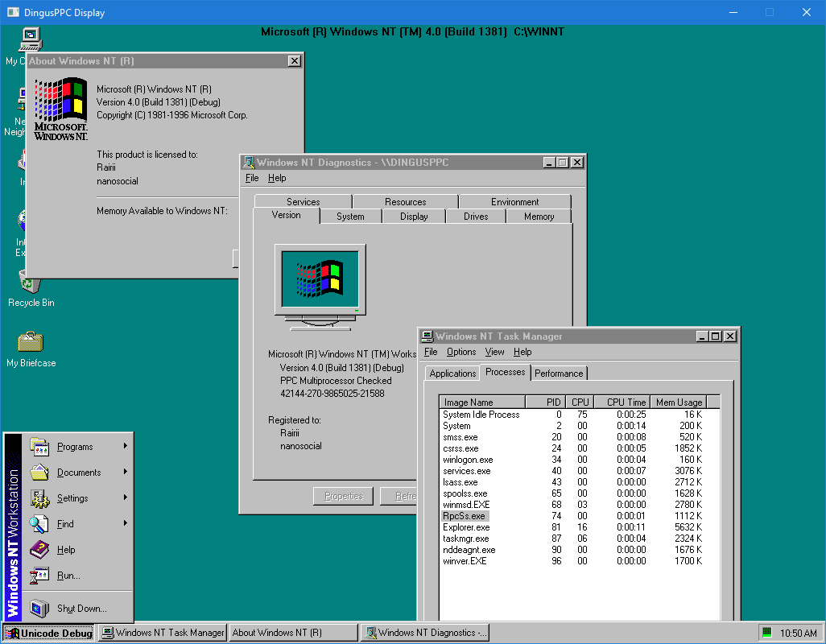Click the Documents folder icon in the Start menu

[39, 473]
